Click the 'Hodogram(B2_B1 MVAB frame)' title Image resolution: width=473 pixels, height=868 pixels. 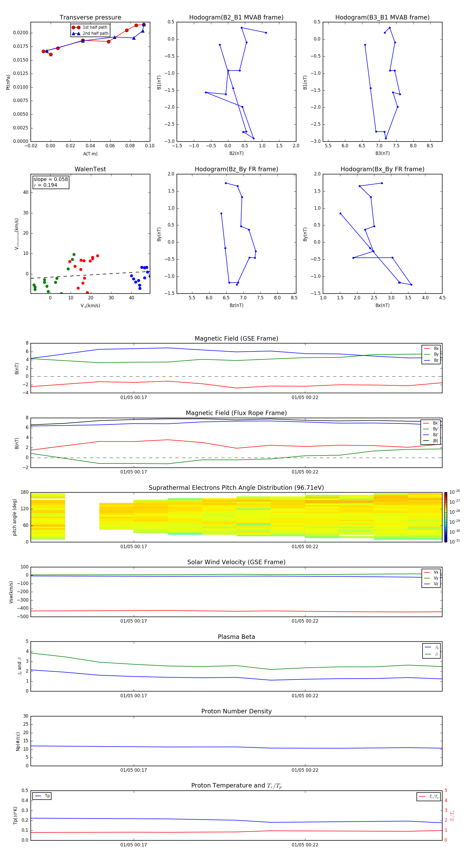pos(236,18)
